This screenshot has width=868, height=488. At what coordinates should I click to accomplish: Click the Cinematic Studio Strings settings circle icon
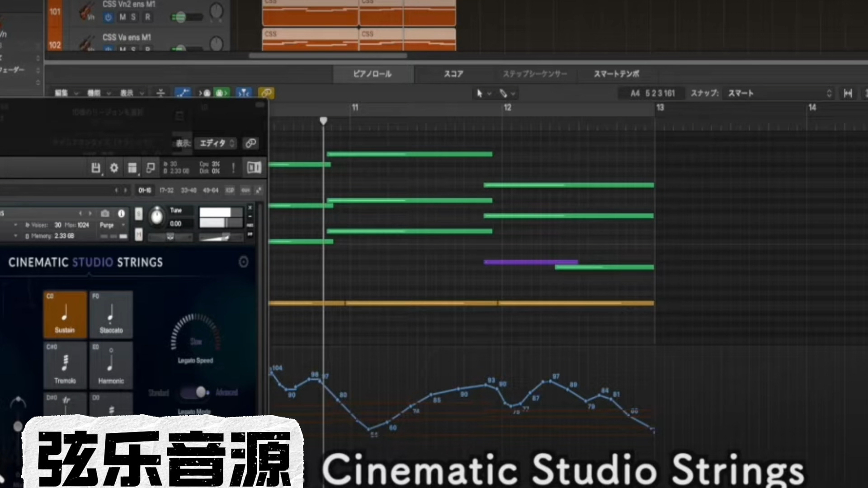(x=243, y=262)
